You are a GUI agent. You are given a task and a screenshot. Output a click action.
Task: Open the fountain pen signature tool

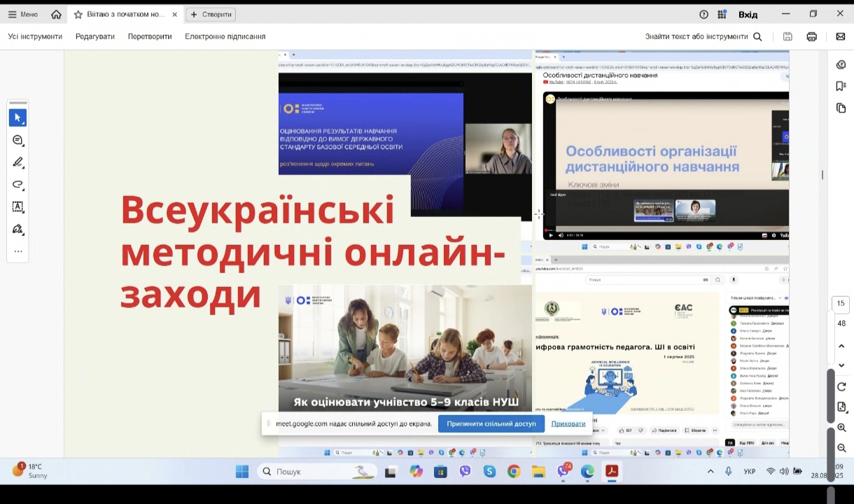pos(17,230)
